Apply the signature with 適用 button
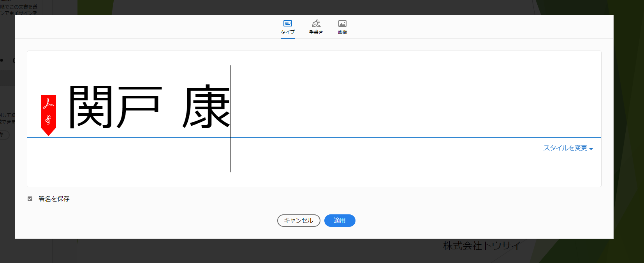Image resolution: width=644 pixels, height=263 pixels. 340,221
